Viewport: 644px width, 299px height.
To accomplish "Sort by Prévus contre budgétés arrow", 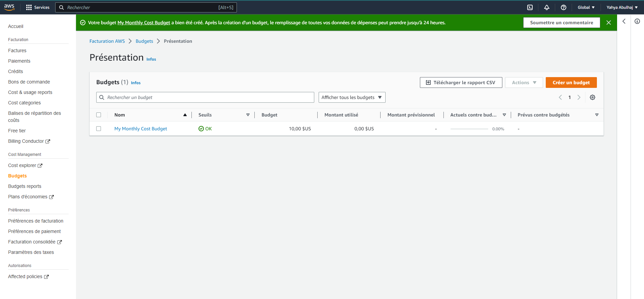I will pos(597,115).
